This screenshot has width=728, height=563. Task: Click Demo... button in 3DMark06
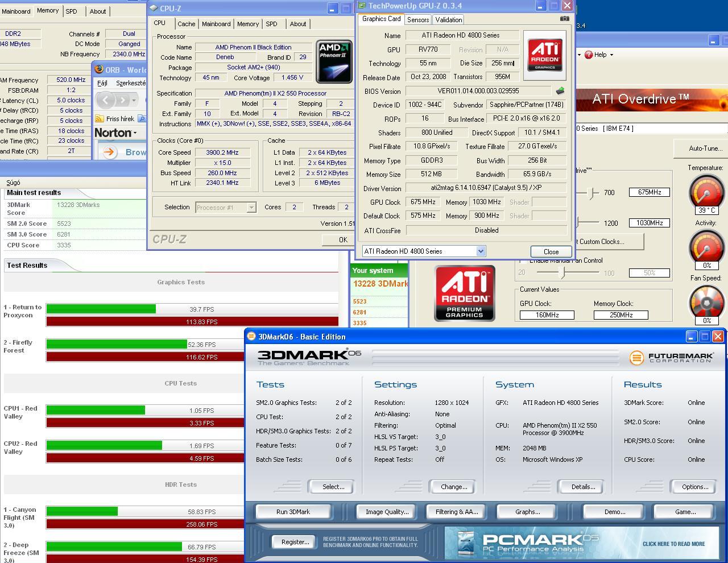(615, 512)
